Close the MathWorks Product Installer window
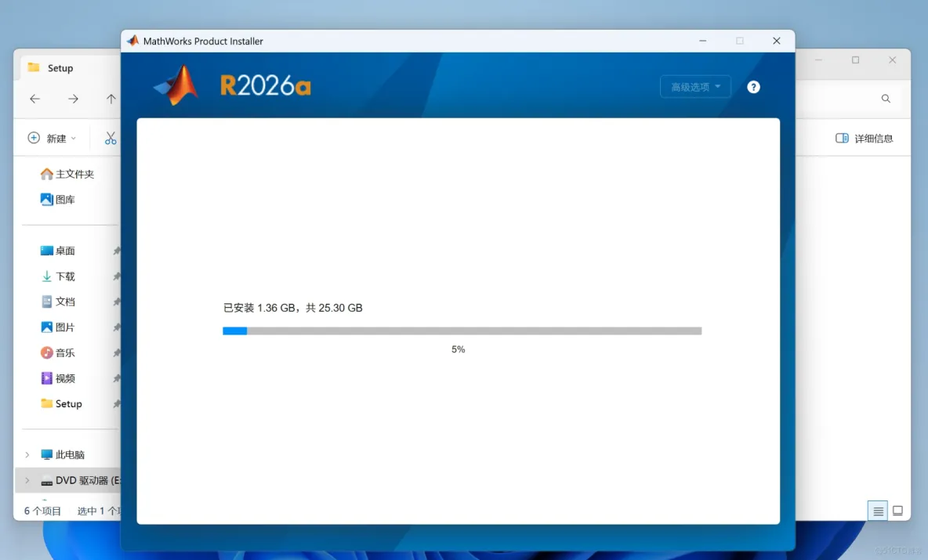The image size is (928, 560). pos(777,41)
